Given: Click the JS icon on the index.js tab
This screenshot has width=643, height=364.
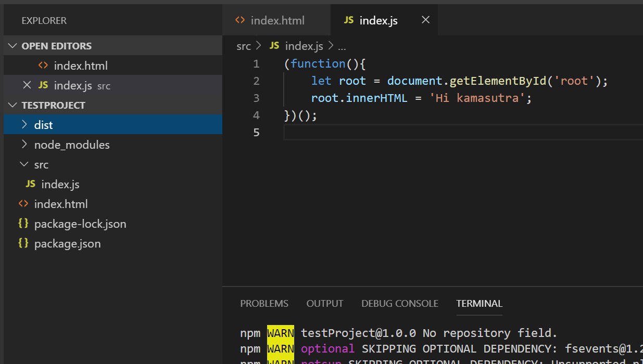Looking at the screenshot, I should (x=349, y=21).
